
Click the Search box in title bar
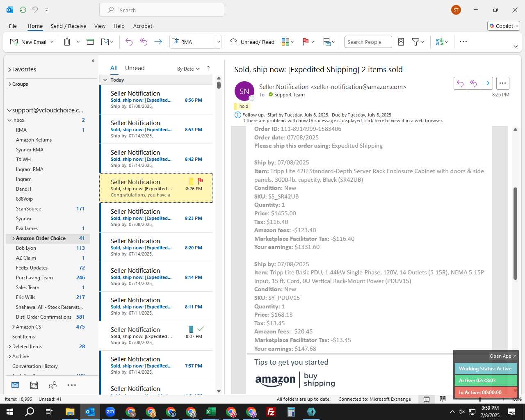pyautogui.click(x=162, y=10)
